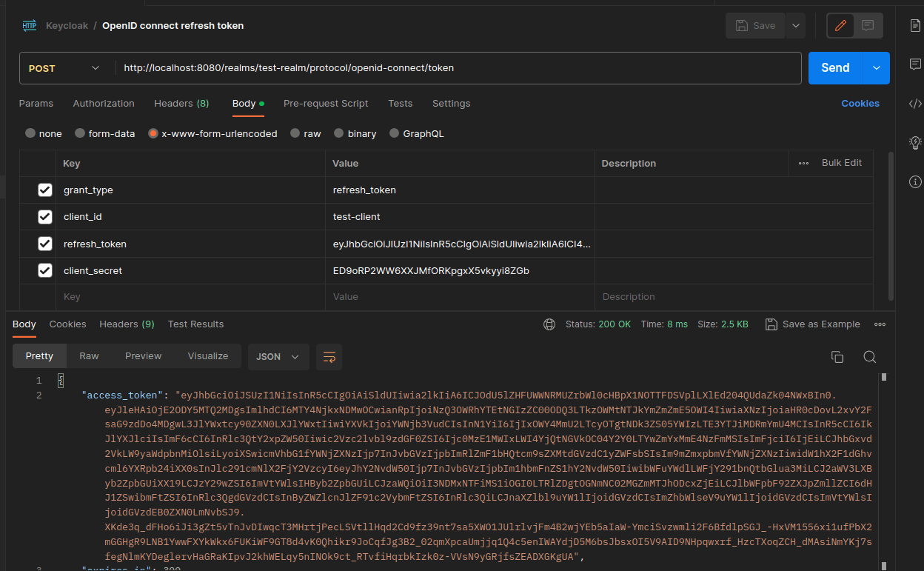Expand the Save options arrow

pyautogui.click(x=796, y=25)
